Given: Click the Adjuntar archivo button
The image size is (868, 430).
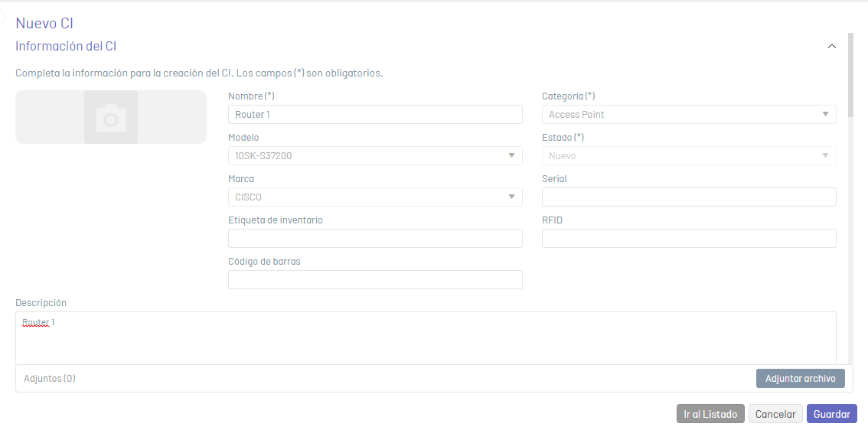Looking at the screenshot, I should click(801, 379).
